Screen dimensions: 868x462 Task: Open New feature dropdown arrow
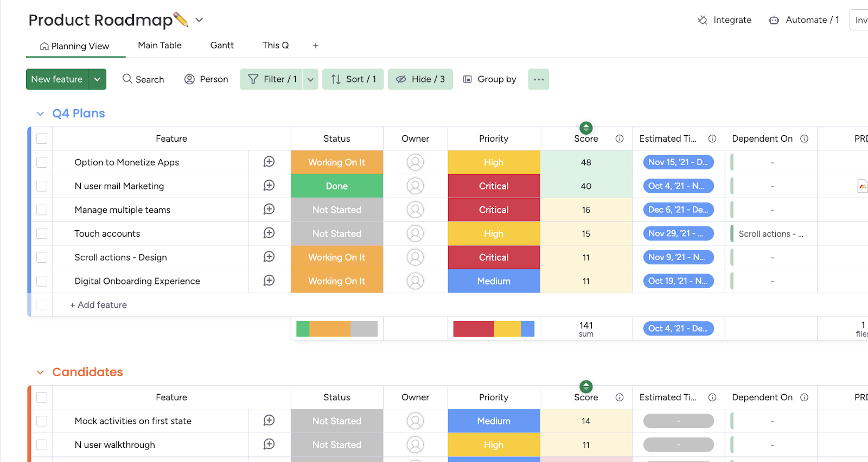click(x=97, y=79)
